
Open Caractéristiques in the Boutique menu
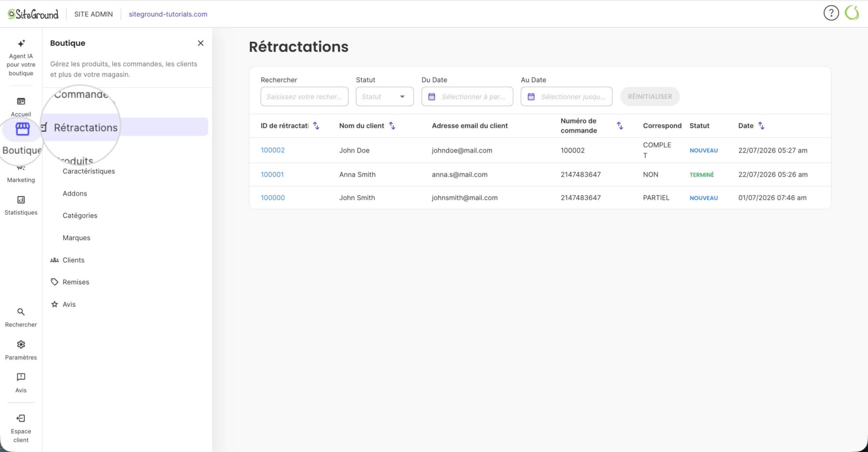click(89, 171)
